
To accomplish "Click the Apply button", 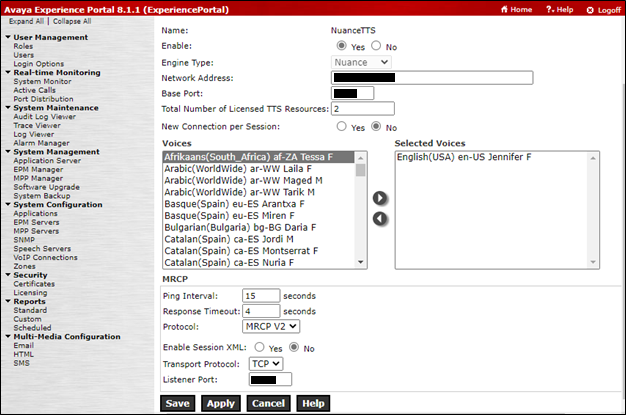I will click(x=221, y=403).
